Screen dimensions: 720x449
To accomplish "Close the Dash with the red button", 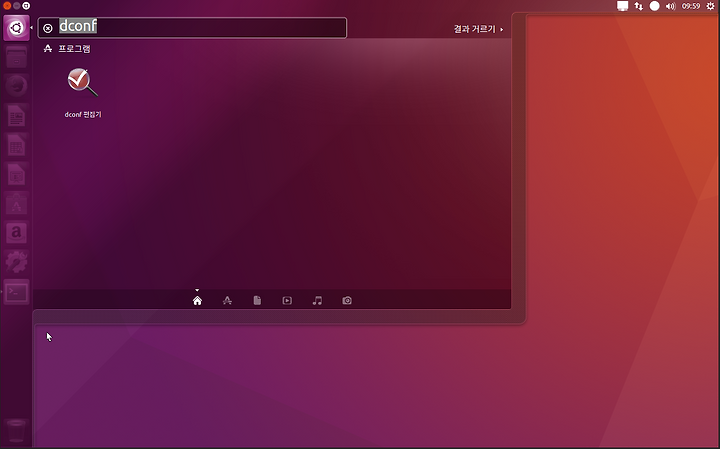I will [7, 6].
